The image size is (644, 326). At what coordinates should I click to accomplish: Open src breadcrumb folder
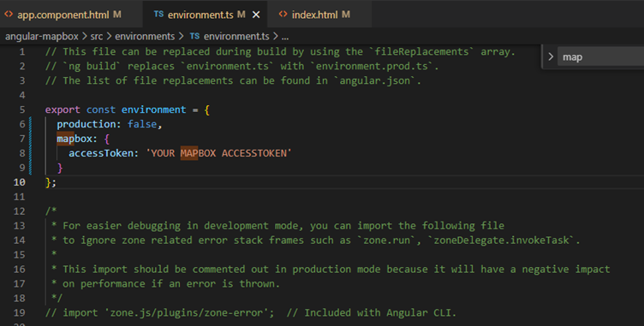point(97,37)
